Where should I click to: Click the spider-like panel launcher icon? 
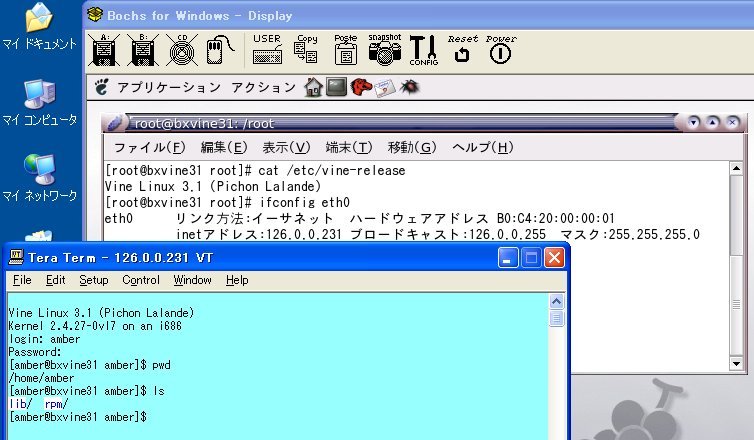(410, 87)
